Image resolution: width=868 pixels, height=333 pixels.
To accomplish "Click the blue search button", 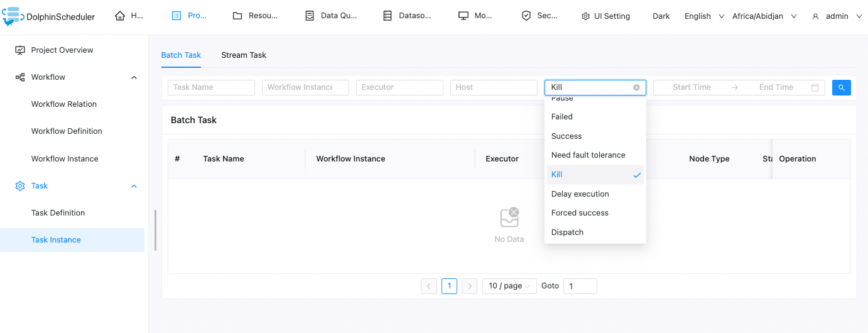I will click(842, 87).
